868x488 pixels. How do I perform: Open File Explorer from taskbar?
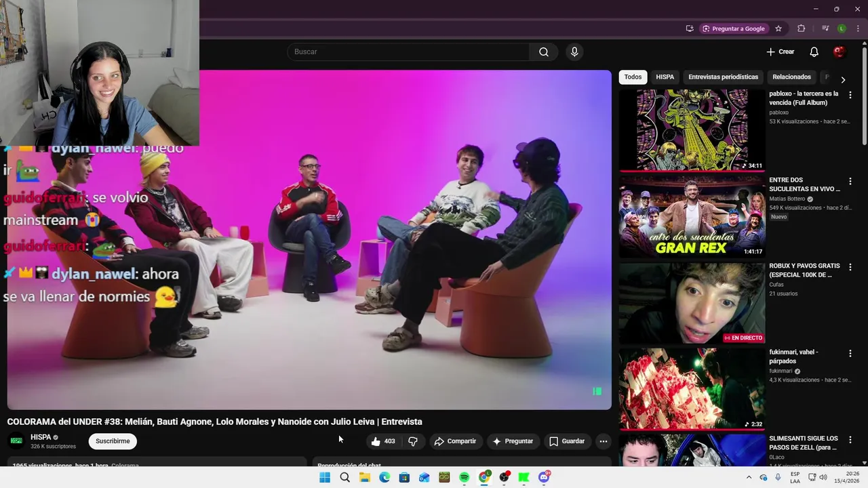(365, 477)
